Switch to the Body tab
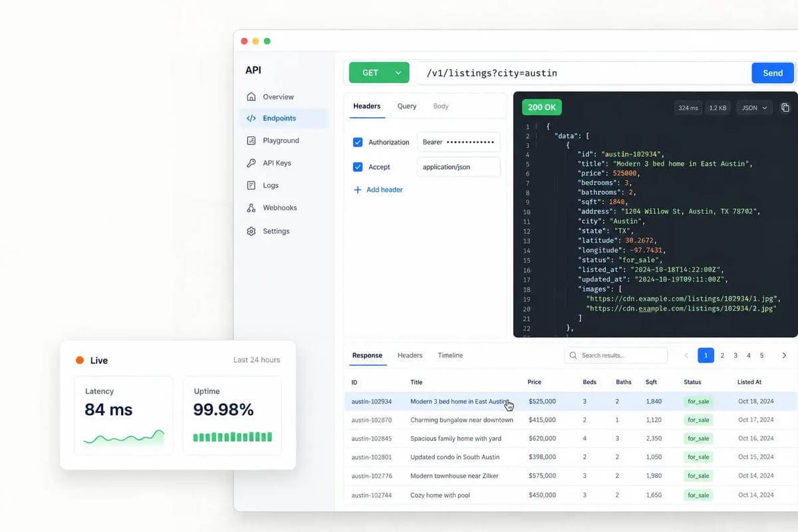Screen dimensions: 798x532 coord(441,106)
